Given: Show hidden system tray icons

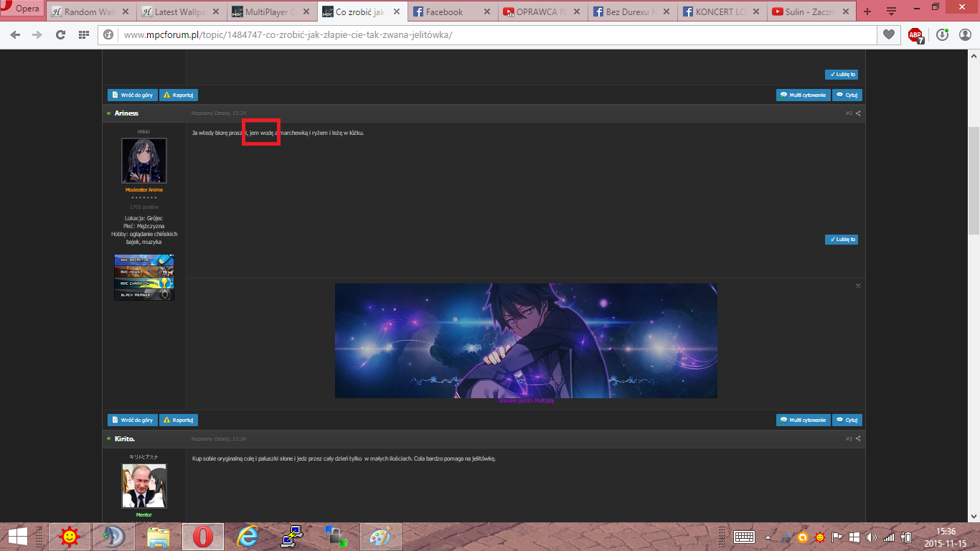Looking at the screenshot, I should click(x=768, y=537).
